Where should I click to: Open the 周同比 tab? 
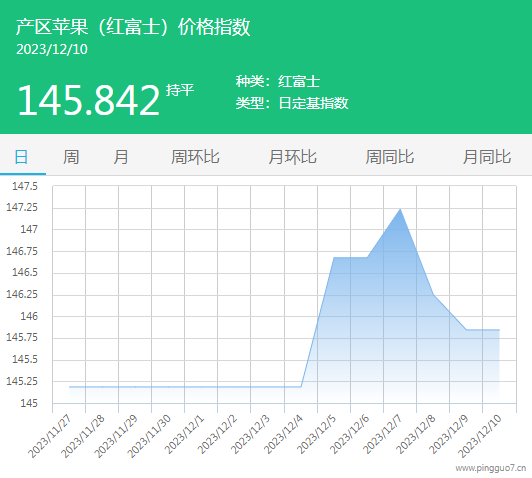[x=390, y=157]
